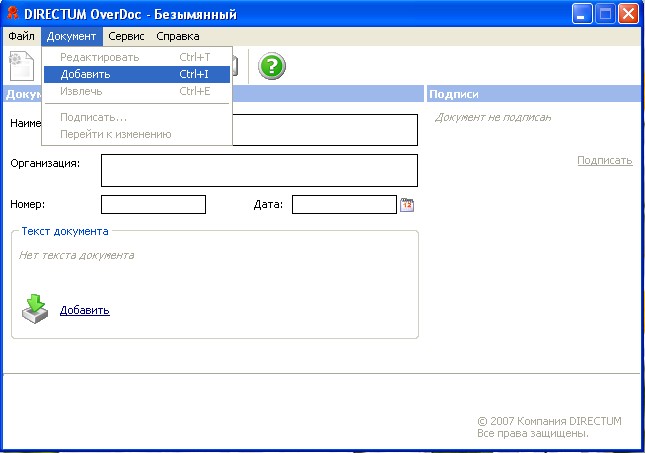The width and height of the screenshot is (645, 453).
Task: Close the OverDoc window
Action: 629,14
